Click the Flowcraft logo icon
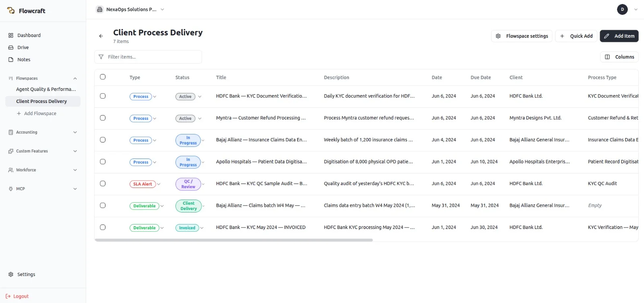 (11, 10)
